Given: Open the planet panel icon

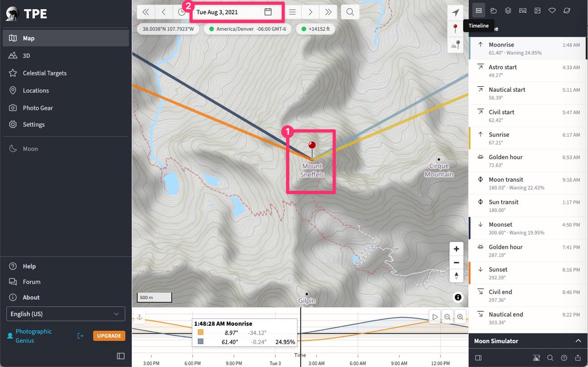Looking at the screenshot, I should pos(567,10).
